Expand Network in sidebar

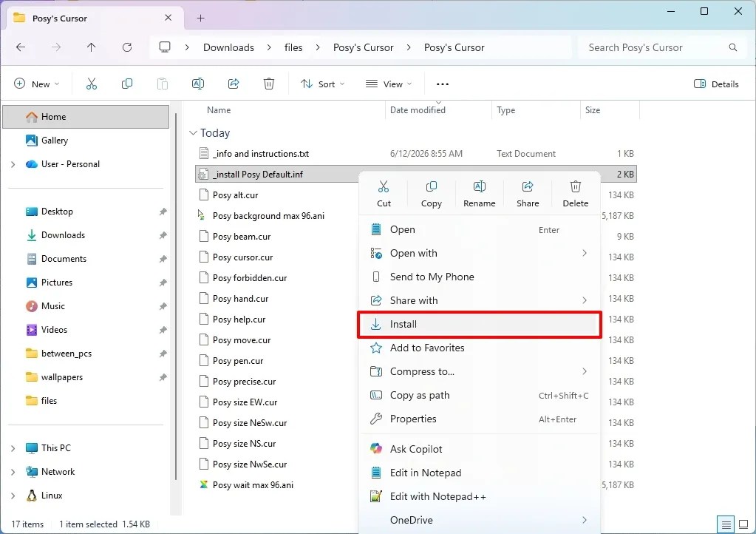pyautogui.click(x=13, y=472)
